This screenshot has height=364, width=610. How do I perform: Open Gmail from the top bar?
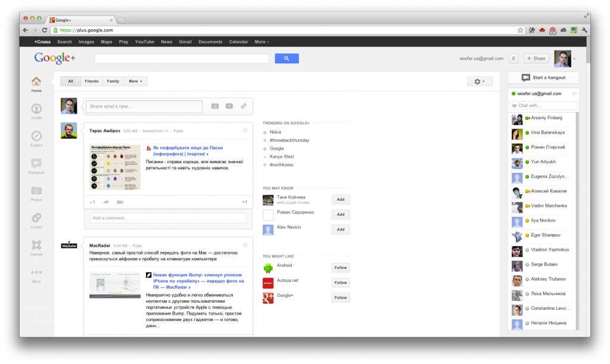pos(185,42)
